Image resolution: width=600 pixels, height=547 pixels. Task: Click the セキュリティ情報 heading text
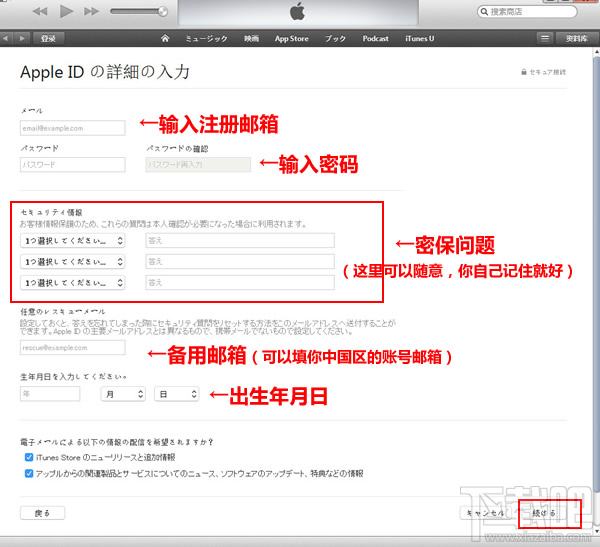[x=52, y=212]
